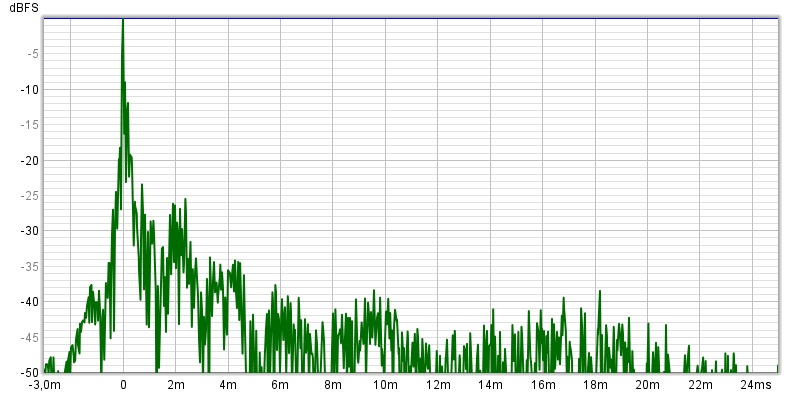Click the -10 dB axis value
This screenshot has height=396, width=800.
29,90
